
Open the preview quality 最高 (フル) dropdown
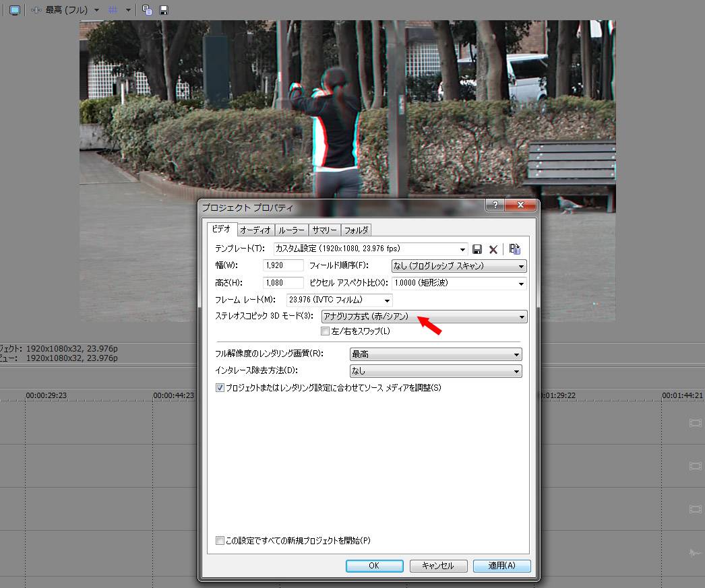[71, 10]
